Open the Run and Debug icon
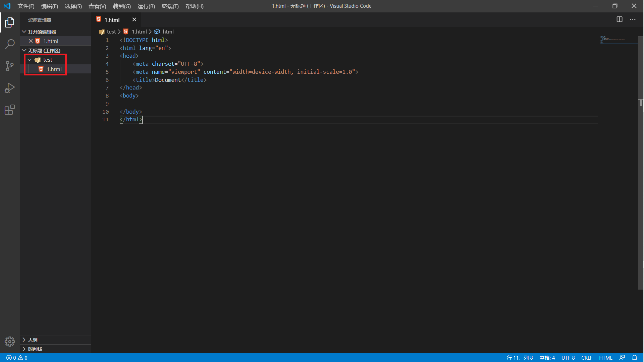 [x=10, y=87]
